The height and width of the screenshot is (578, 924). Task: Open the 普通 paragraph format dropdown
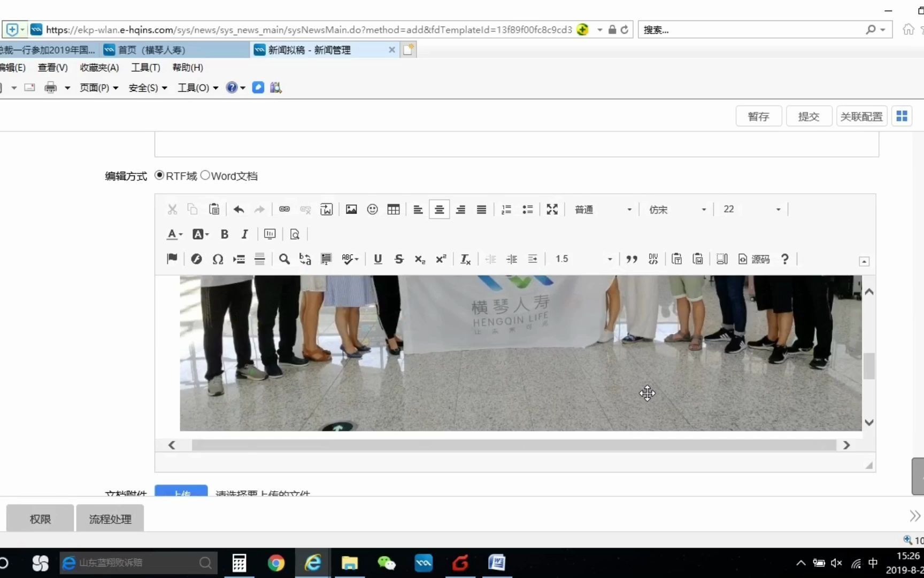tap(603, 209)
